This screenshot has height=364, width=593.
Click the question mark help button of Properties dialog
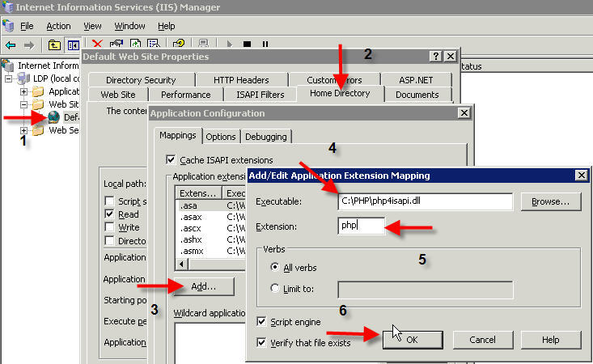pyautogui.click(x=436, y=57)
